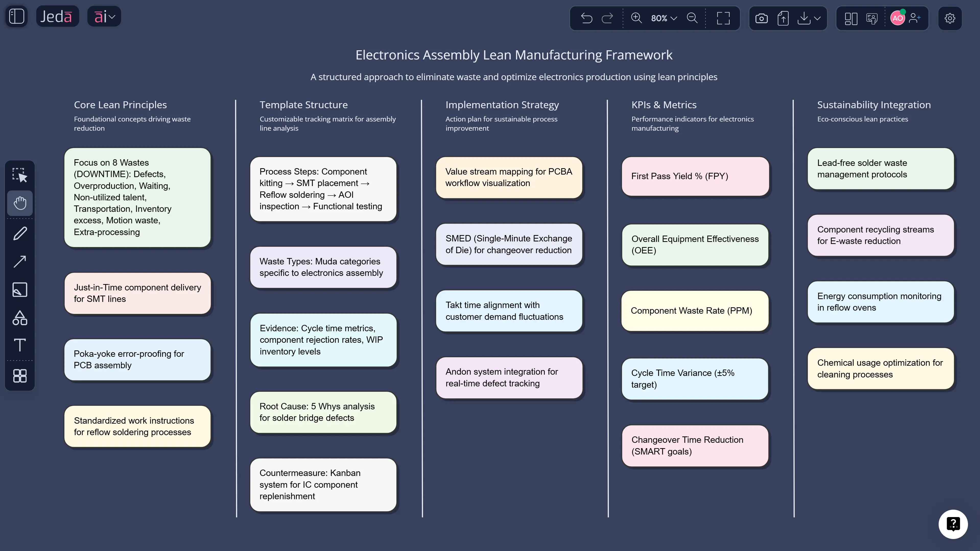Screen dimensions: 980x551
Task: Toggle the hand pan tool
Action: click(x=19, y=203)
